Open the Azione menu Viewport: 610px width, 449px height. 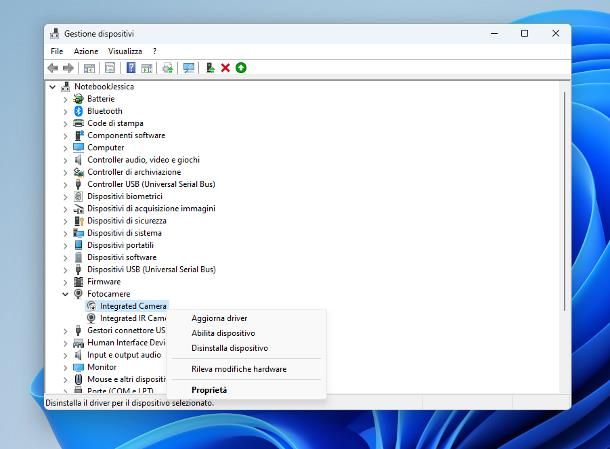click(x=86, y=51)
